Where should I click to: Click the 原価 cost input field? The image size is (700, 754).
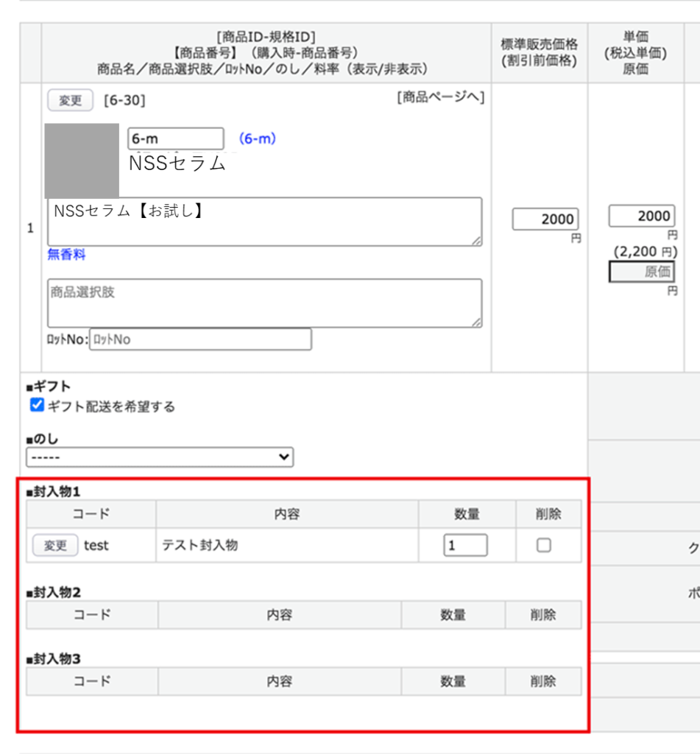640,272
